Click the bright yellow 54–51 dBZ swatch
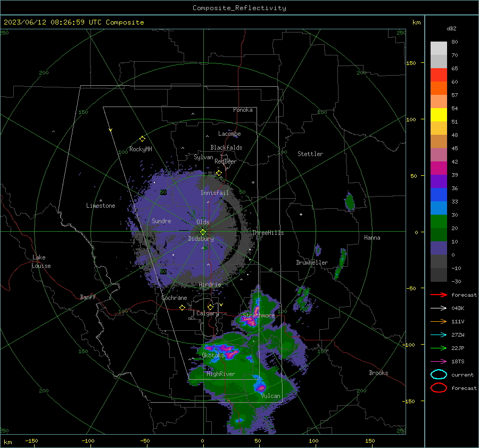 click(x=439, y=115)
